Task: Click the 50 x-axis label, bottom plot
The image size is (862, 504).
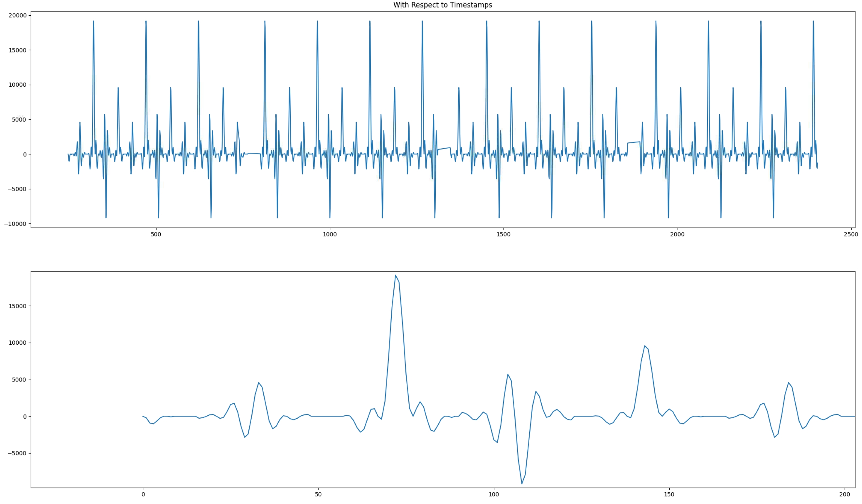Action: click(x=318, y=495)
